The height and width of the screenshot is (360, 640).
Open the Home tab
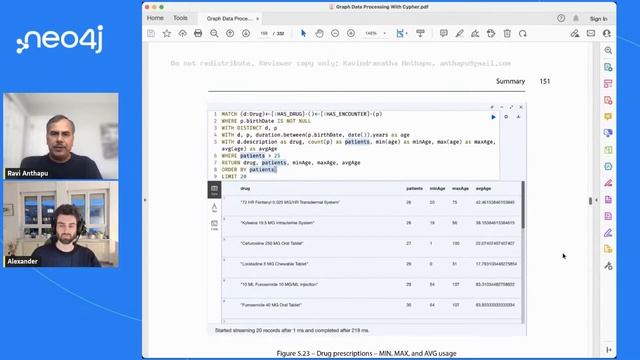pyautogui.click(x=155, y=18)
